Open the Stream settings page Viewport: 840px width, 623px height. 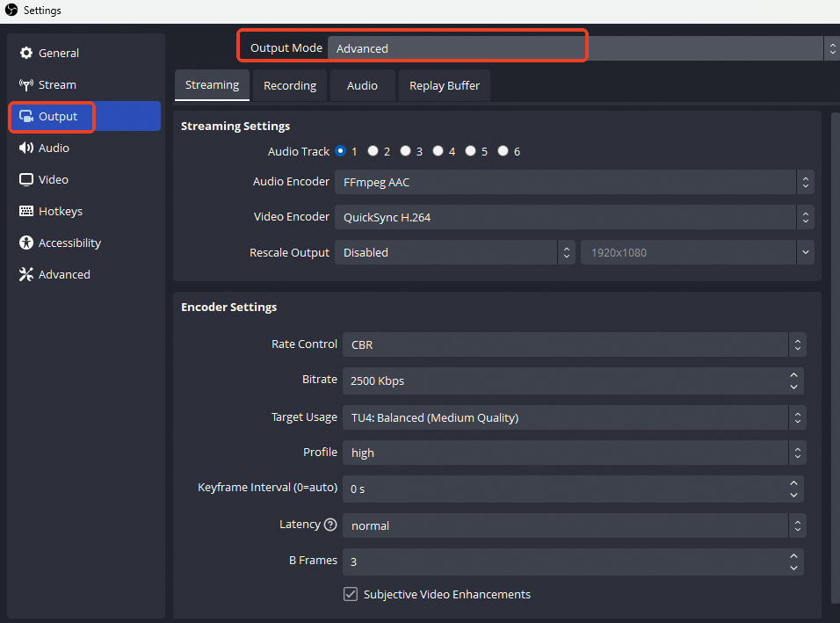(x=84, y=84)
